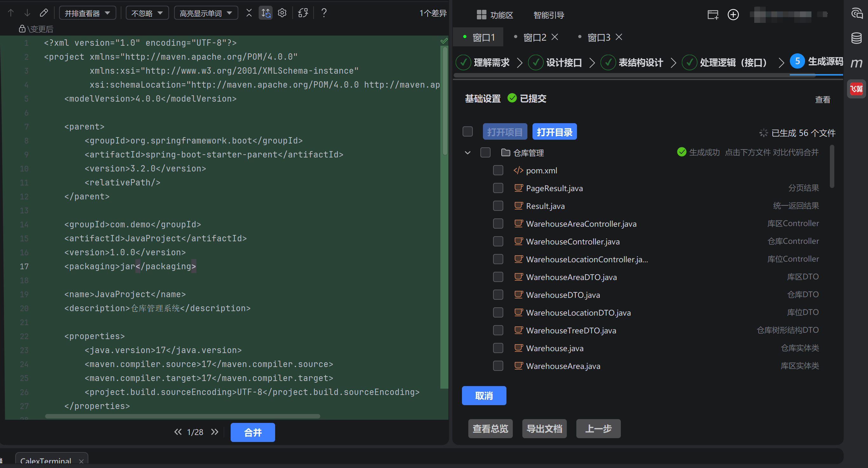The width and height of the screenshot is (868, 468).
Task: Click the 取消 cancel button
Action: pos(484,396)
